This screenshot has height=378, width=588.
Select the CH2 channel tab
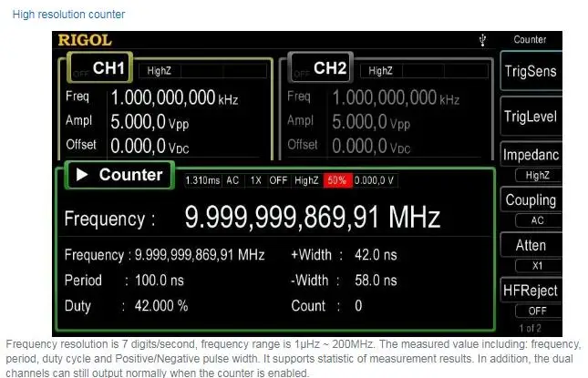(321, 67)
